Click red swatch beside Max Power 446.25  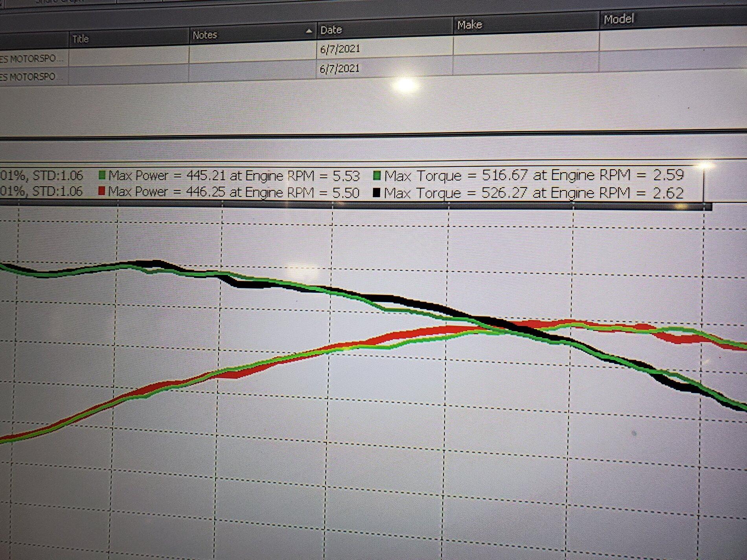coord(102,191)
